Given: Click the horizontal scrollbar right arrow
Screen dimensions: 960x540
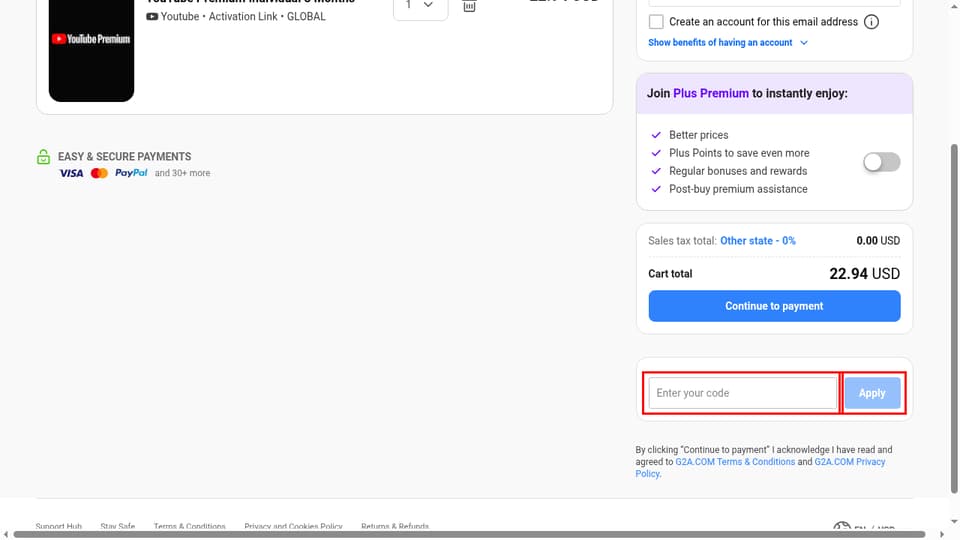Looking at the screenshot, I should click(x=942, y=534).
